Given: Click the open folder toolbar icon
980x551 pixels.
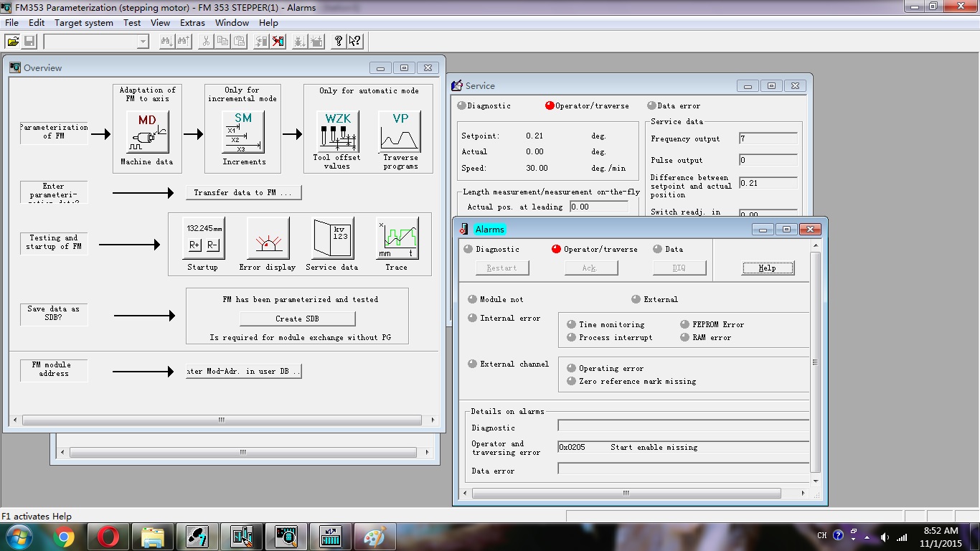Looking at the screenshot, I should 13,42.
